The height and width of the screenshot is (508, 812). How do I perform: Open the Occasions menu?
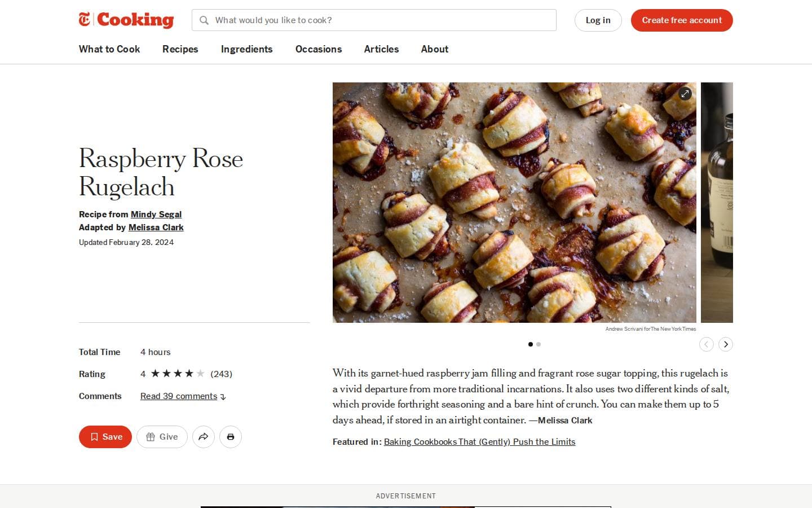tap(319, 49)
